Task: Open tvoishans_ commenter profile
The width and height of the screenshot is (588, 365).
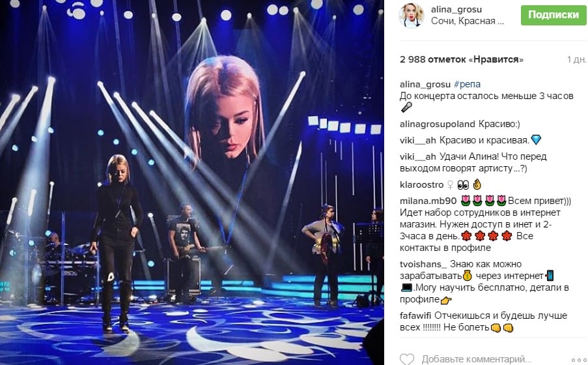Action: point(423,265)
